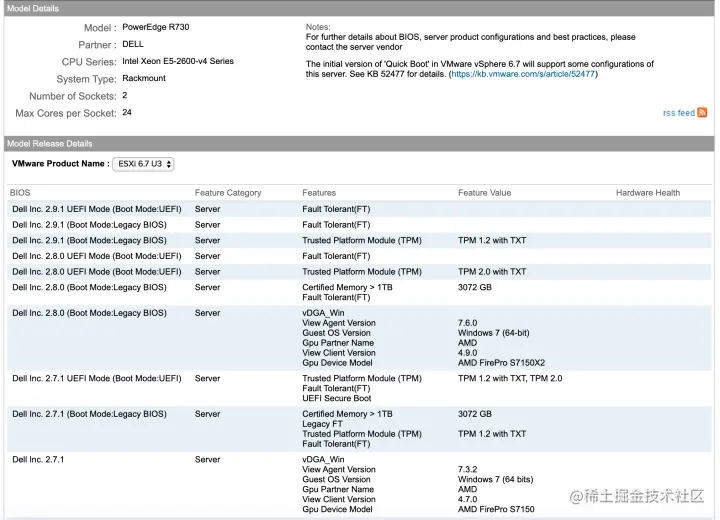The image size is (720, 520).
Task: Click Server in the Dell Inc. 2.7.1 UEFI row
Action: [x=207, y=379]
